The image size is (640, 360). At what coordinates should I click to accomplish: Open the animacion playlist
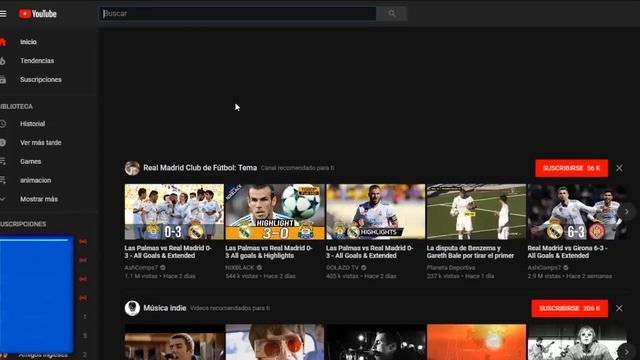[36, 180]
